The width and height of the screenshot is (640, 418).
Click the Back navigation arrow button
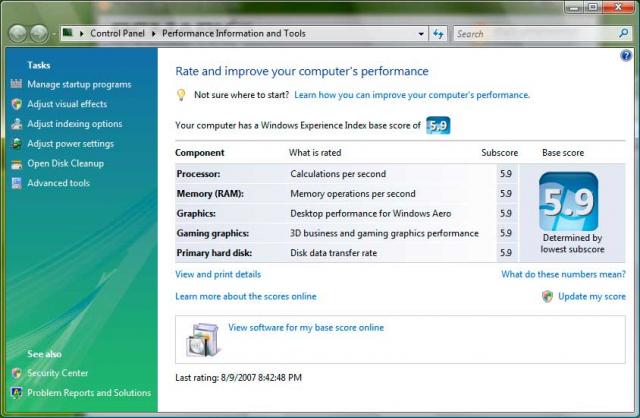(x=18, y=33)
